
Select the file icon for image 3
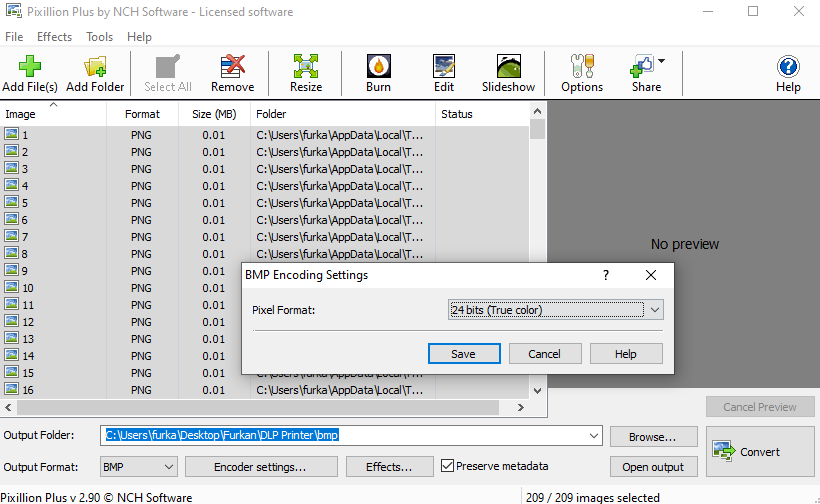(12, 168)
